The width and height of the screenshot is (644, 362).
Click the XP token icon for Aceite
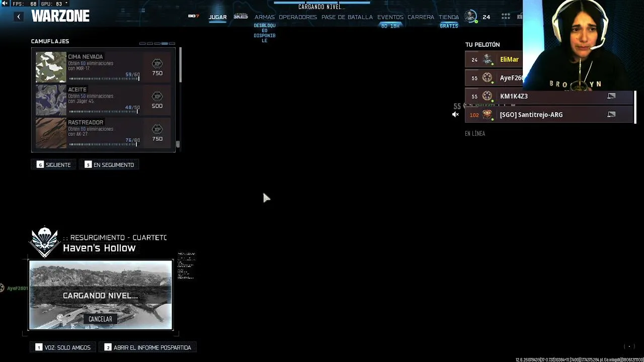(157, 97)
